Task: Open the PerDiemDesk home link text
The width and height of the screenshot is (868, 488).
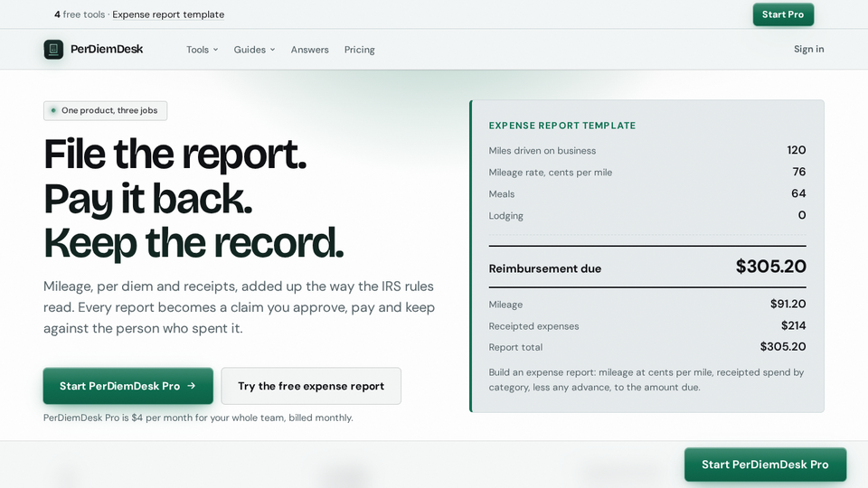Action: click(x=107, y=49)
